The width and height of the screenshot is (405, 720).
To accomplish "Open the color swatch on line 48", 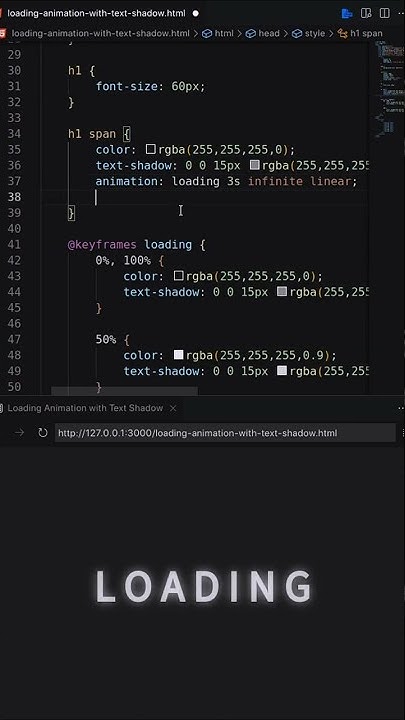I will [x=178, y=354].
